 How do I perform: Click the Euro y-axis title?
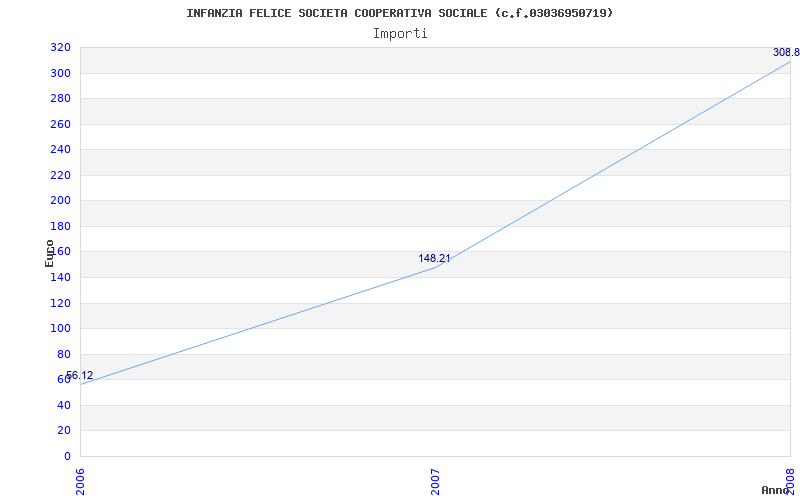click(49, 253)
